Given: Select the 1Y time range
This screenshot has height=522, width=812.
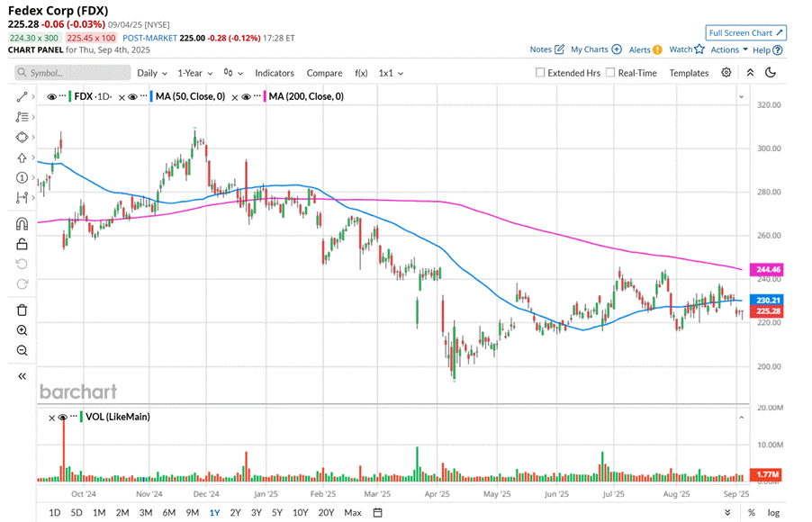Looking at the screenshot, I should point(214,513).
